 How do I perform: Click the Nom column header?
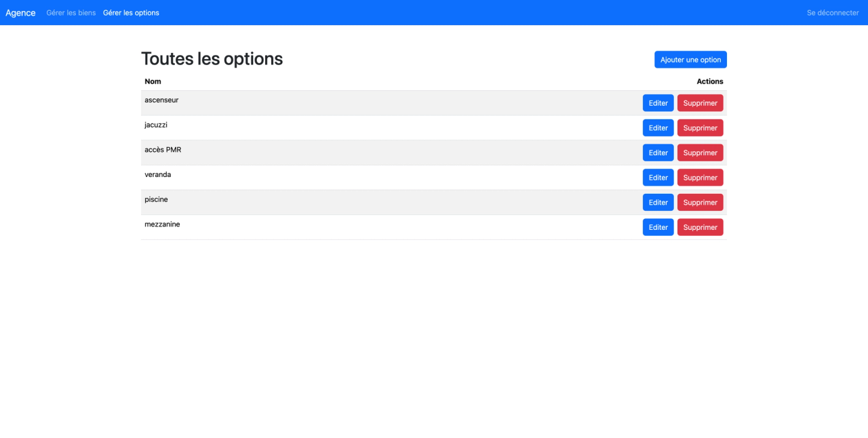(x=153, y=81)
